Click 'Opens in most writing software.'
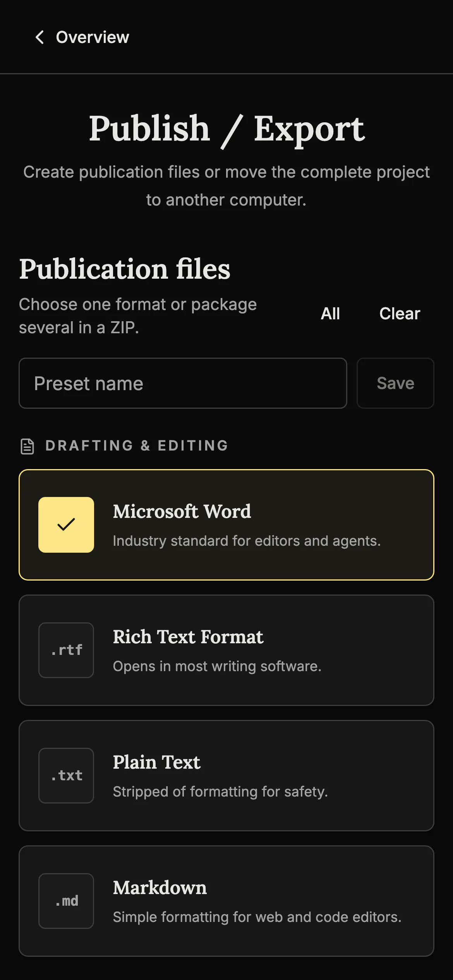 pyautogui.click(x=217, y=666)
